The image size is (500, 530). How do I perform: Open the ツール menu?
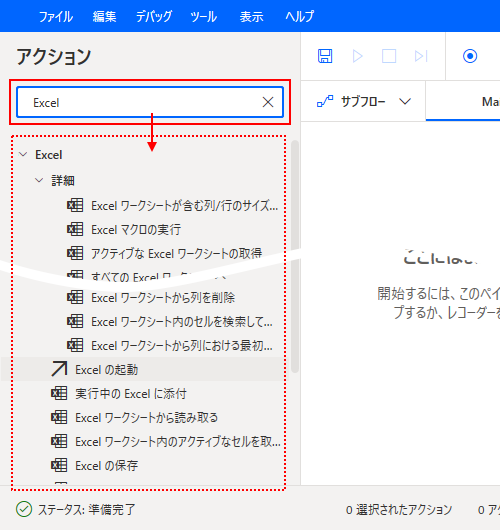point(203,16)
